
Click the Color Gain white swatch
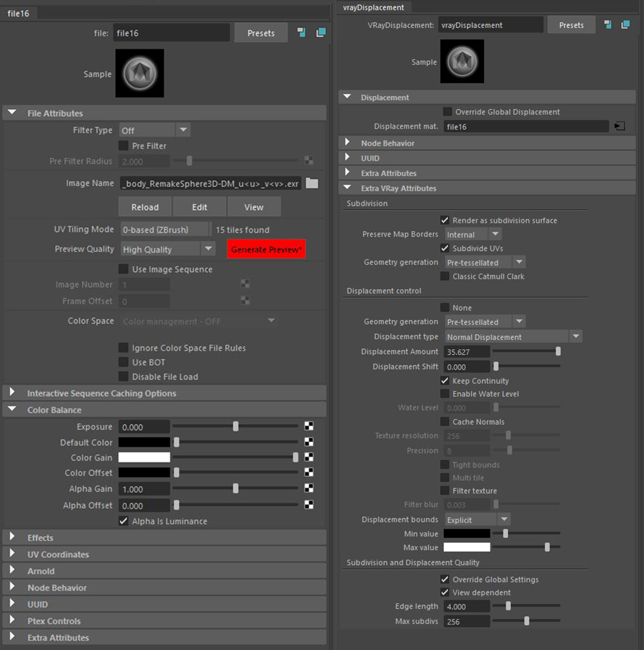144,457
